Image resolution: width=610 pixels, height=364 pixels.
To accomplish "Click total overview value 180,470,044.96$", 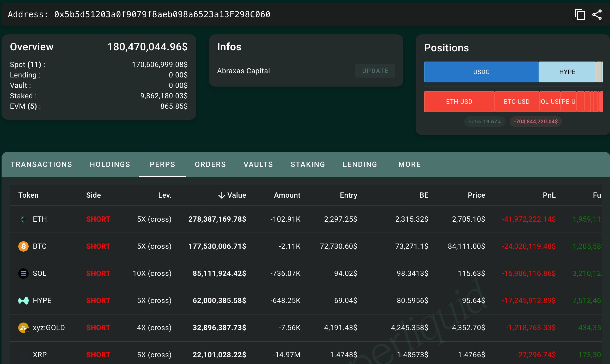I will [x=148, y=47].
